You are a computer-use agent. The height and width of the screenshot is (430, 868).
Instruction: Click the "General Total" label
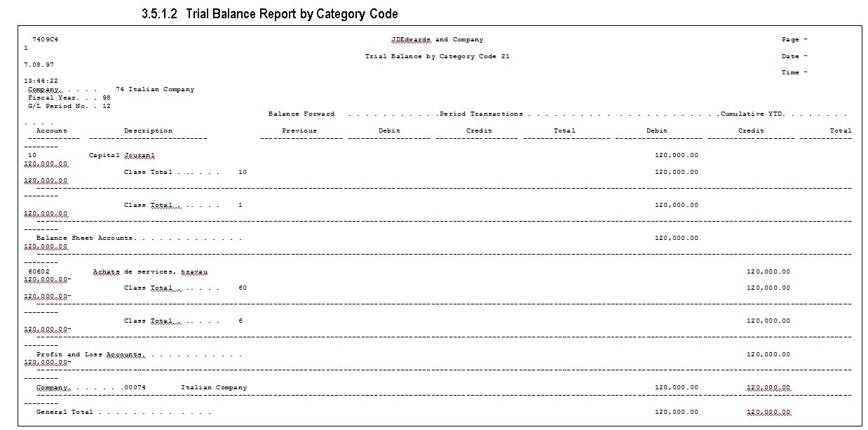click(x=123, y=412)
